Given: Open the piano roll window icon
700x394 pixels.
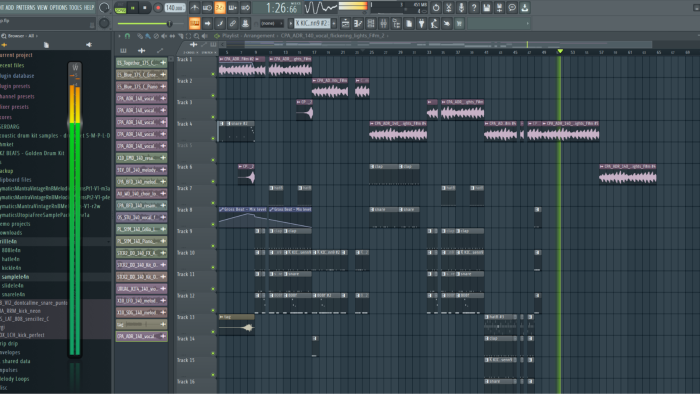Looking at the screenshot, I should 358,23.
